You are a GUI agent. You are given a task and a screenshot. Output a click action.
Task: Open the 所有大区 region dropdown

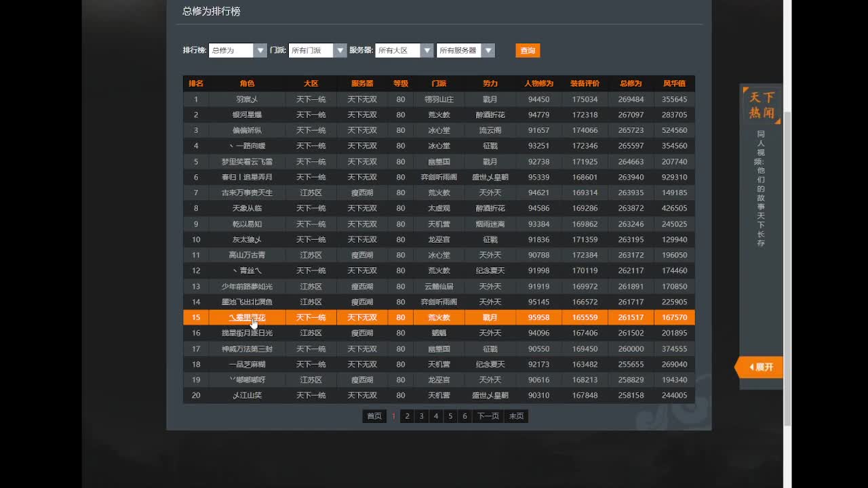click(x=404, y=50)
